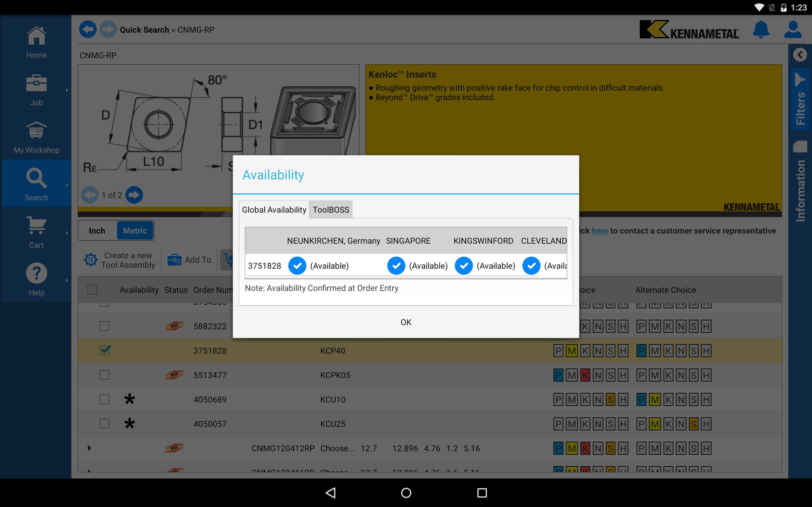812x507 pixels.
Task: Tap the notifications bell icon
Action: (761, 29)
